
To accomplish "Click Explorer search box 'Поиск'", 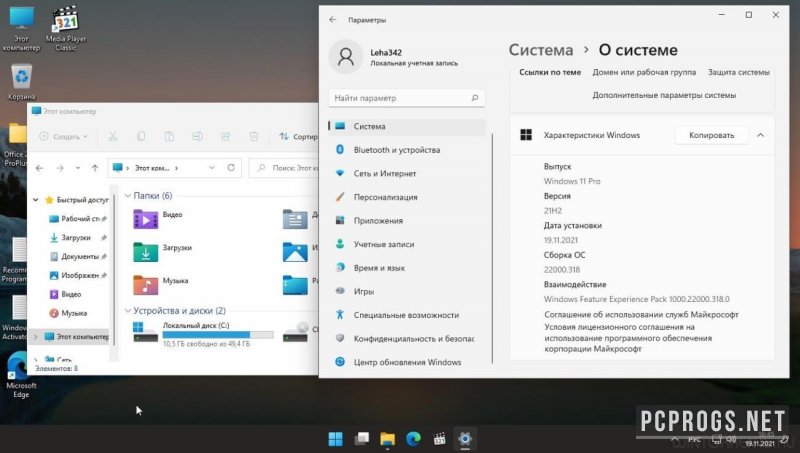I will click(x=285, y=168).
